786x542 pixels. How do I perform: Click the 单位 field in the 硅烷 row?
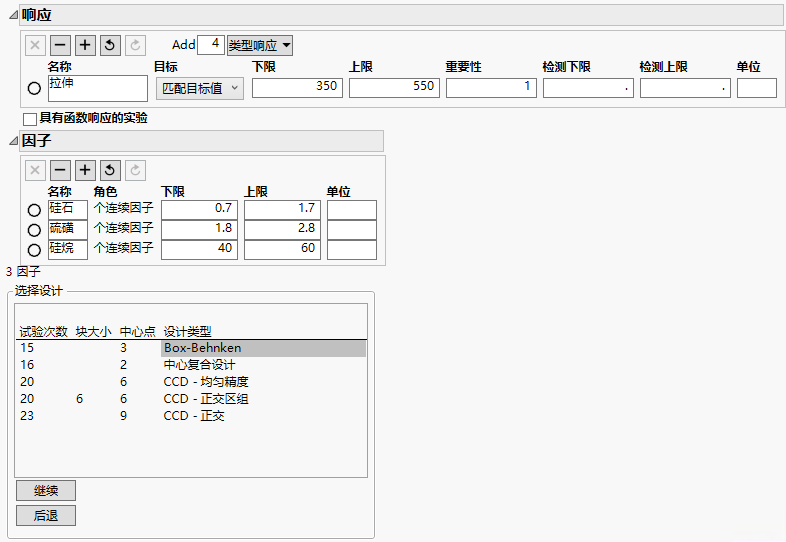[352, 250]
